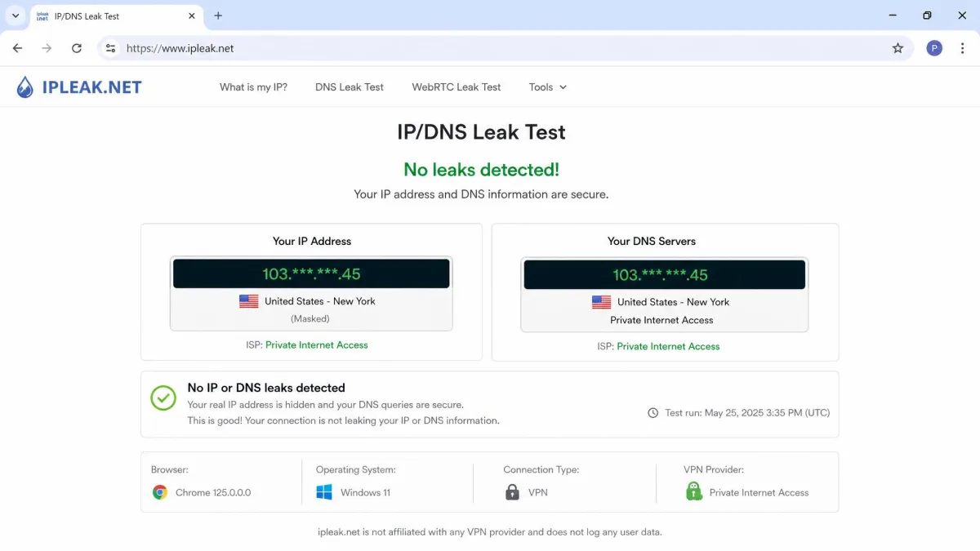Close the IP/DNS Leak Test tab
This screenshot has width=980, height=551.
192,16
